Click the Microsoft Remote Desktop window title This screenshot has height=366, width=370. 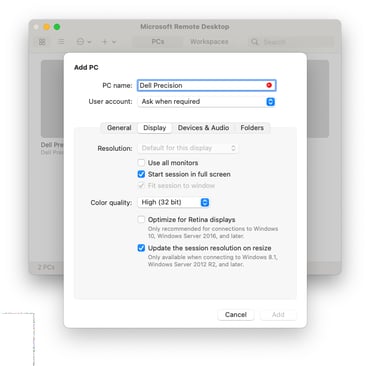[185, 27]
